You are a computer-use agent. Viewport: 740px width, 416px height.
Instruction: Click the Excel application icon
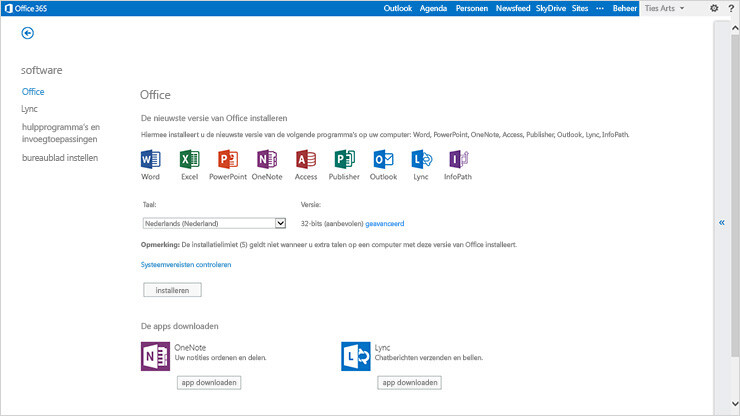[x=190, y=159]
